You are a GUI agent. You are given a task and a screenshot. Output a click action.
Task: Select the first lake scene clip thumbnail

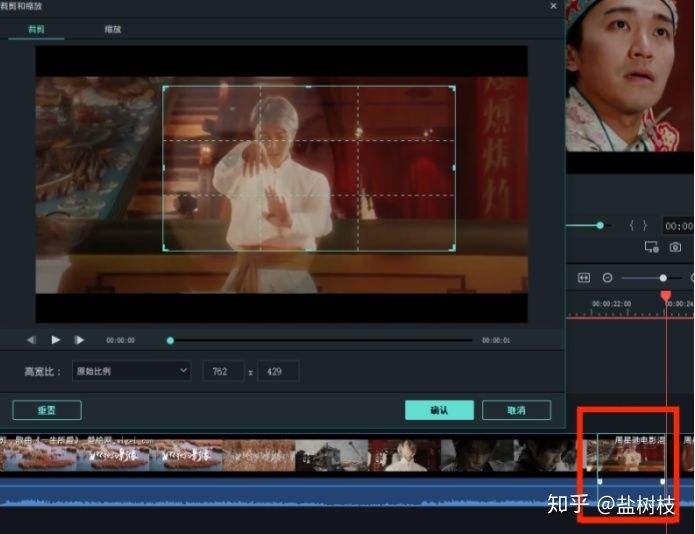38,456
